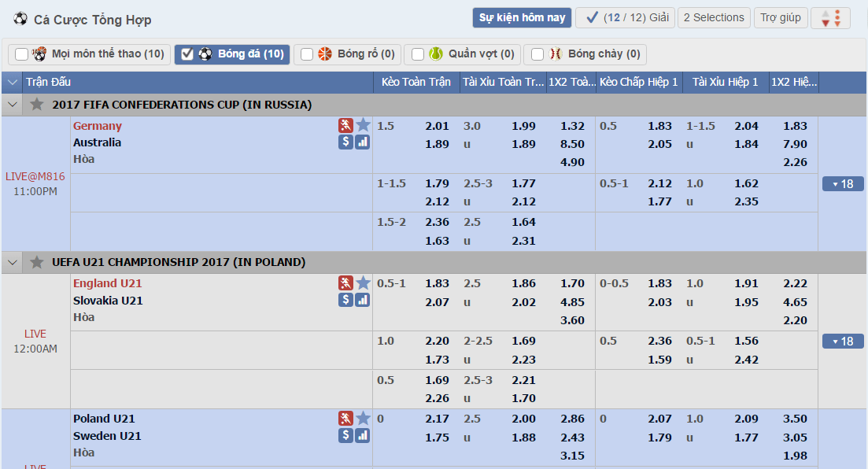
Task: Bet England U21 1X2 full-time at 1.70
Action: pyautogui.click(x=572, y=283)
